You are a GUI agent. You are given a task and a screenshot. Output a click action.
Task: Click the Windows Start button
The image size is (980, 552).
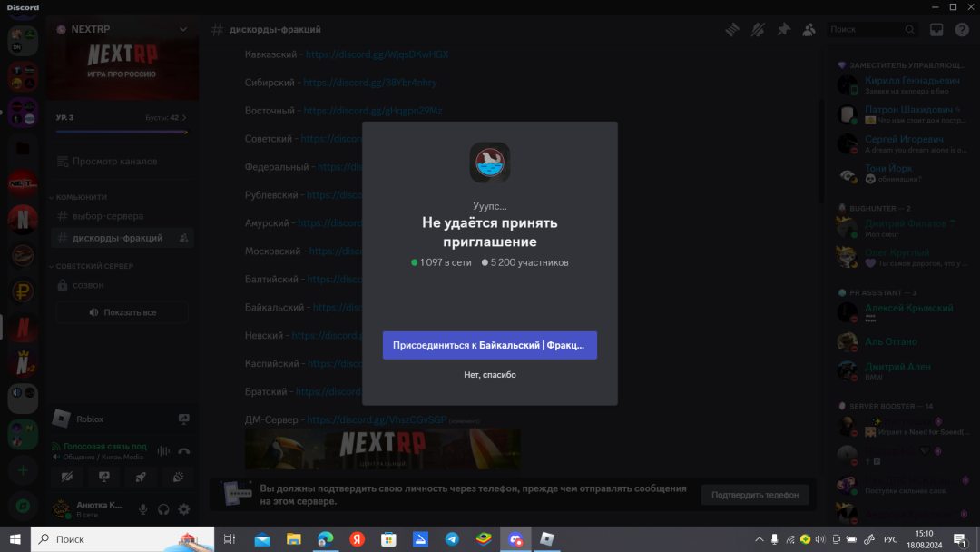click(15, 539)
